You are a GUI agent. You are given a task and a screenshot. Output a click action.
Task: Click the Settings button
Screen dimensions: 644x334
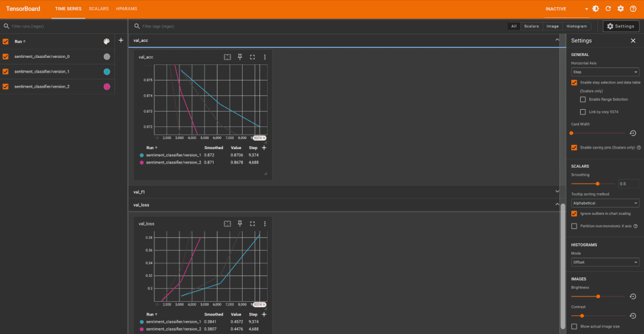pos(621,26)
